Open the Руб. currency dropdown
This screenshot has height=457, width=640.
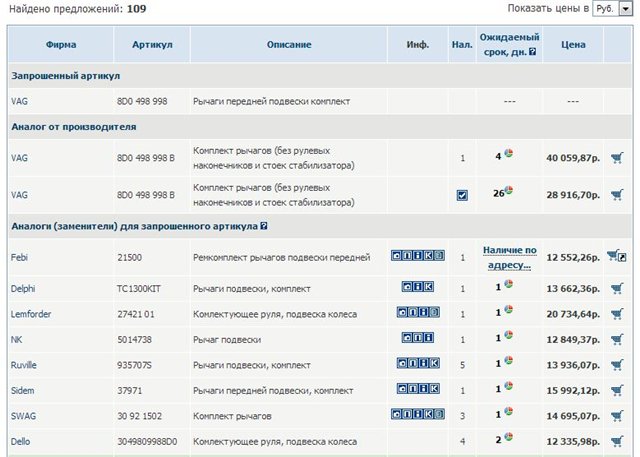coord(612,9)
